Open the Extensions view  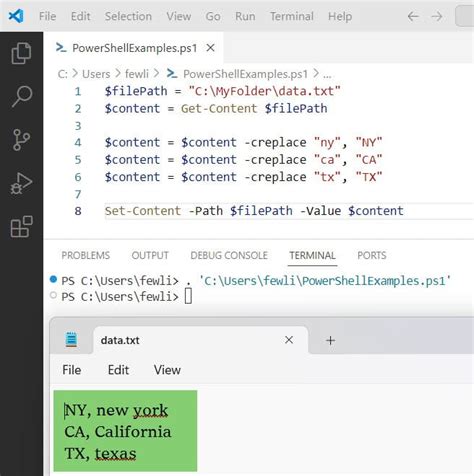[x=22, y=227]
